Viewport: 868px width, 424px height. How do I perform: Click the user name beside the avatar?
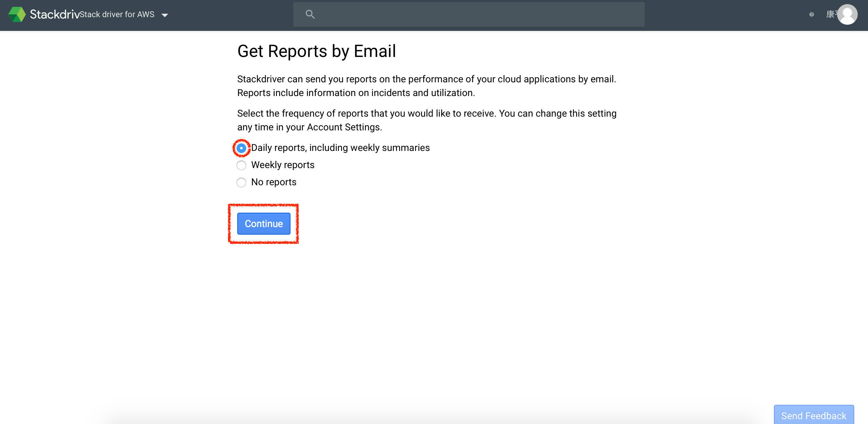831,14
